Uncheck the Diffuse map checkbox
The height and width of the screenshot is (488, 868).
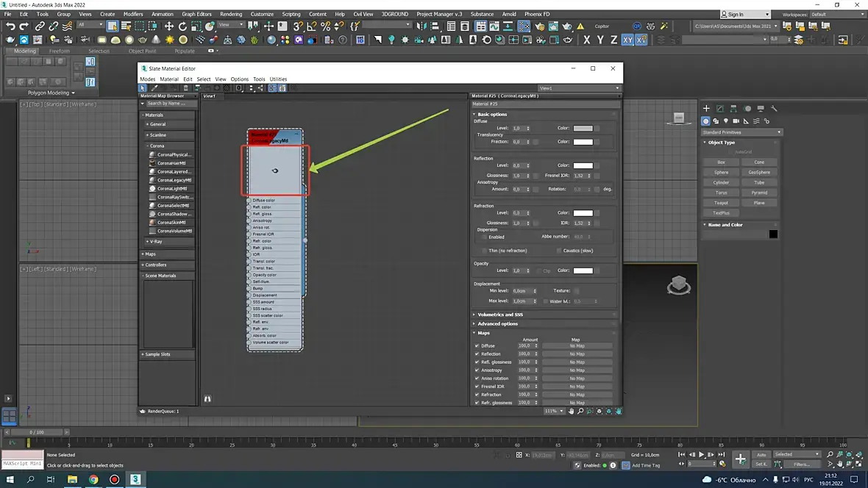(477, 346)
